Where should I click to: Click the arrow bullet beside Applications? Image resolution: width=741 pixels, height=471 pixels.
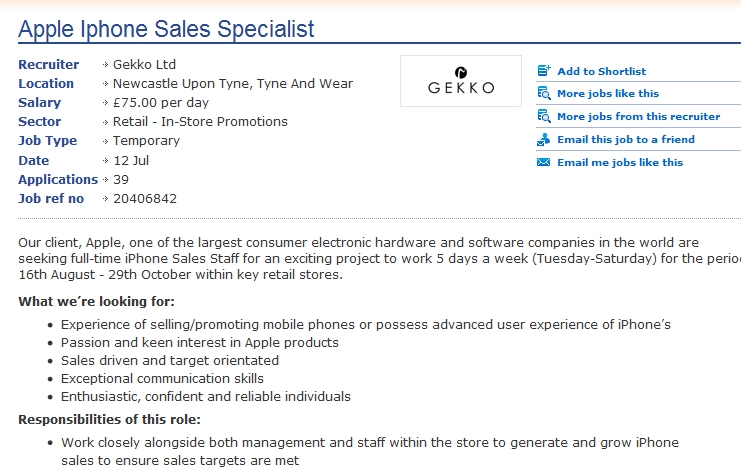[105, 180]
